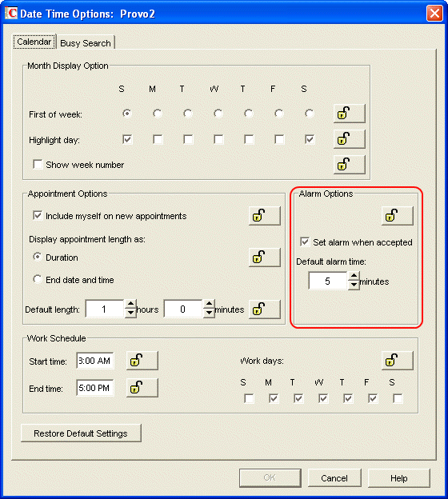Select Thursday as first of week
448x499 pixels.
pyautogui.click(x=249, y=114)
